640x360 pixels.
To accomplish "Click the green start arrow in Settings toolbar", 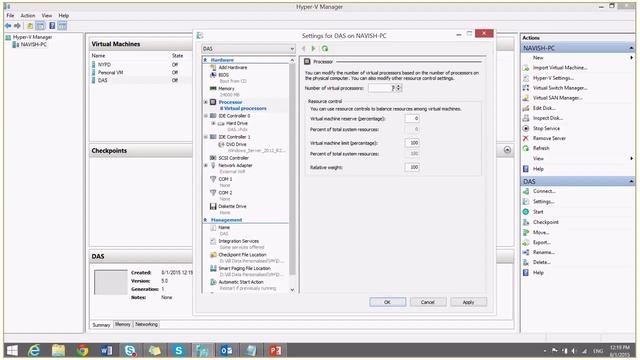I will [313, 49].
